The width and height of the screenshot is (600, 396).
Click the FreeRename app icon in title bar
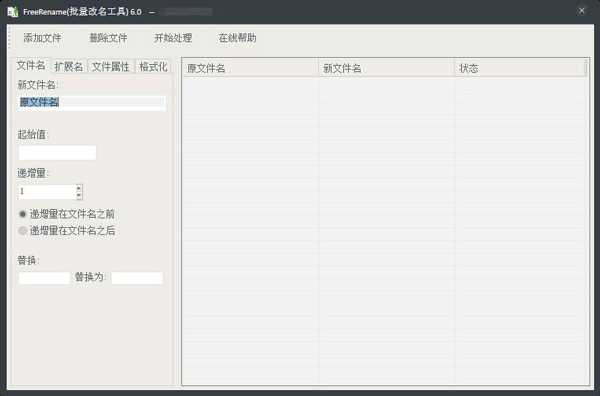pyautogui.click(x=13, y=11)
